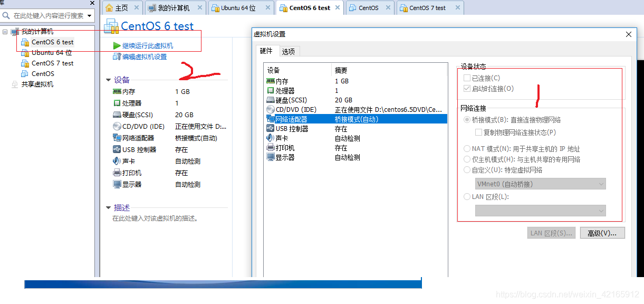Click 高级(V)... button
The height and width of the screenshot is (304, 644).
point(602,233)
